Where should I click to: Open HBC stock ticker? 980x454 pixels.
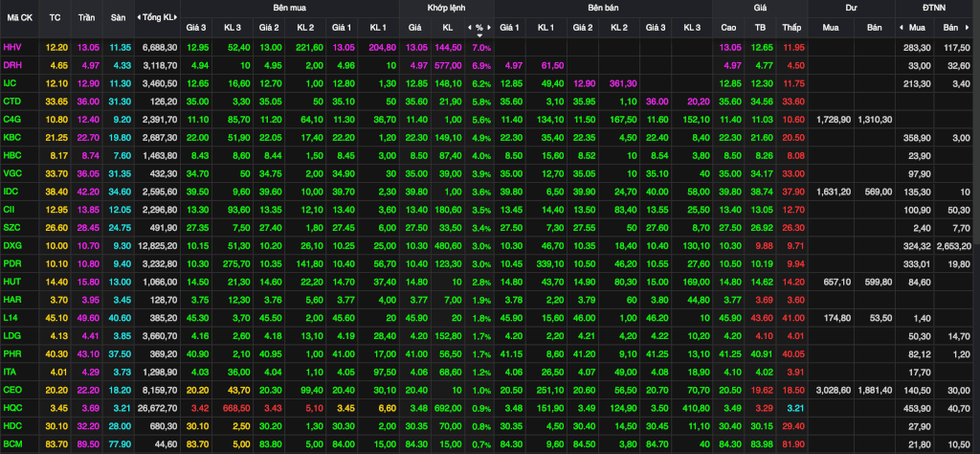[11, 154]
